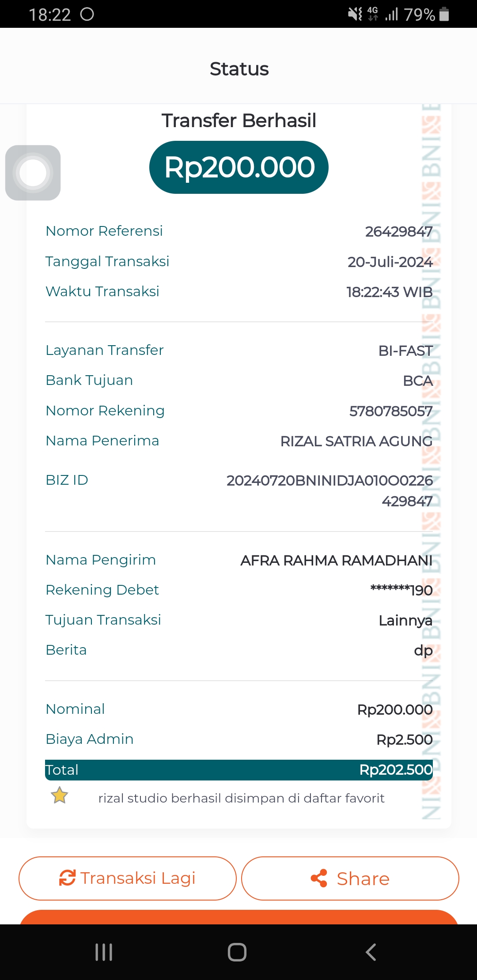Tap the 4G signal status icon
Image resolution: width=477 pixels, height=980 pixels.
[x=373, y=14]
